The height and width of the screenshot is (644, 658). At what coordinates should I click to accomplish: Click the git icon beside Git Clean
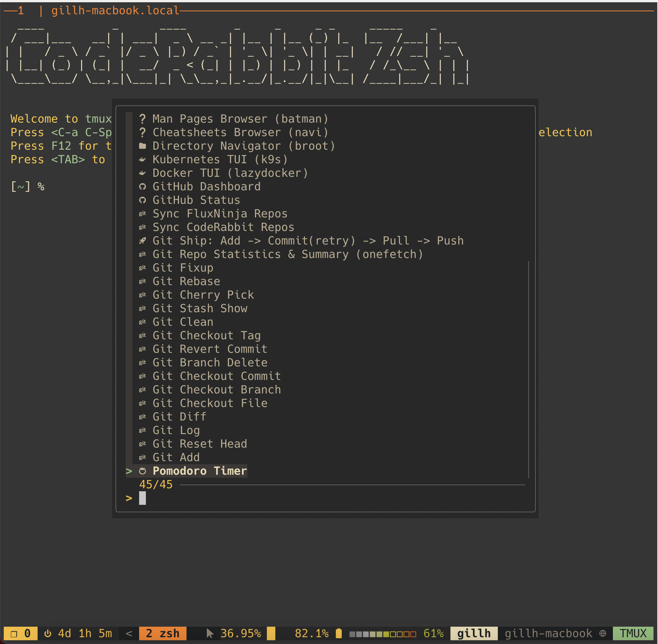[x=143, y=322]
